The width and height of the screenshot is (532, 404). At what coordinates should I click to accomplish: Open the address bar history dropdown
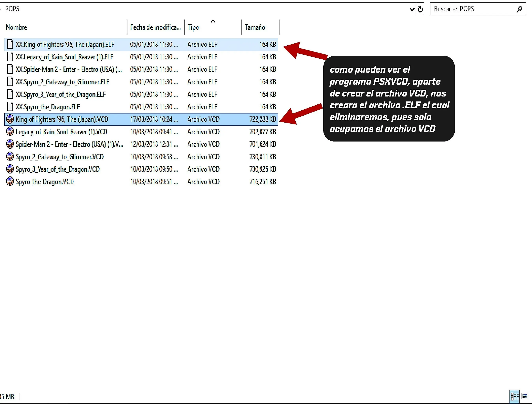[412, 9]
